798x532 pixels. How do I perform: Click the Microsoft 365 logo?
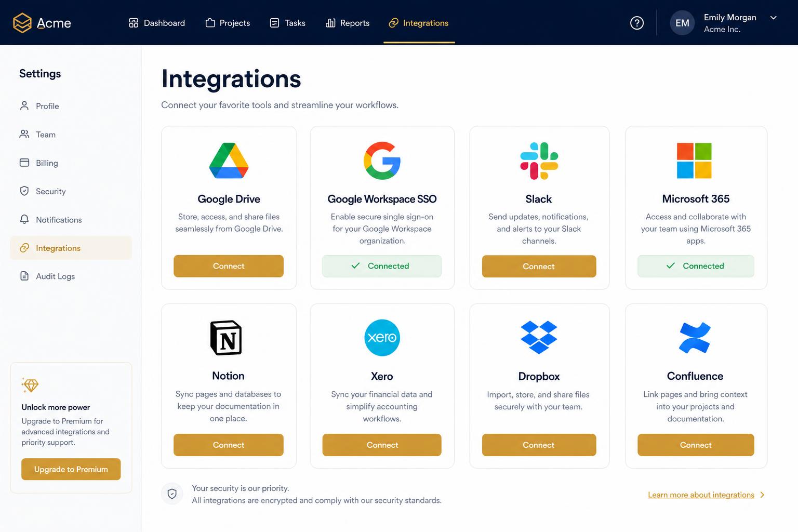point(694,161)
